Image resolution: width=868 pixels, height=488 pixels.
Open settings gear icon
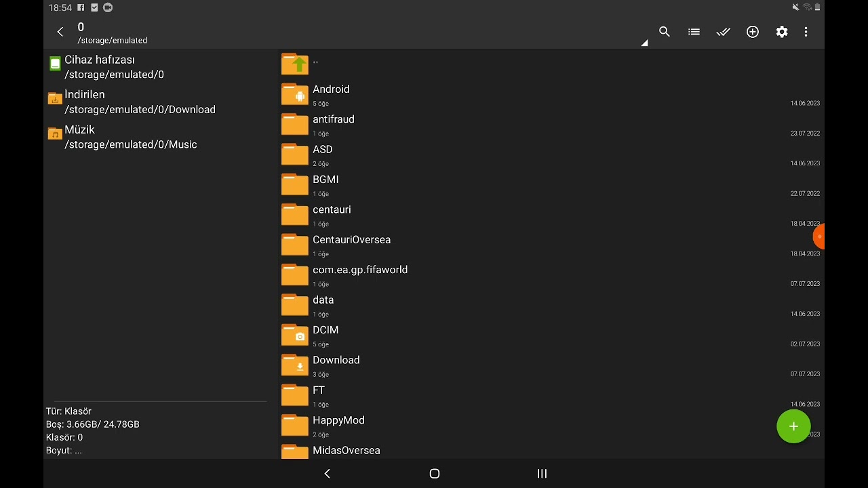pos(782,32)
